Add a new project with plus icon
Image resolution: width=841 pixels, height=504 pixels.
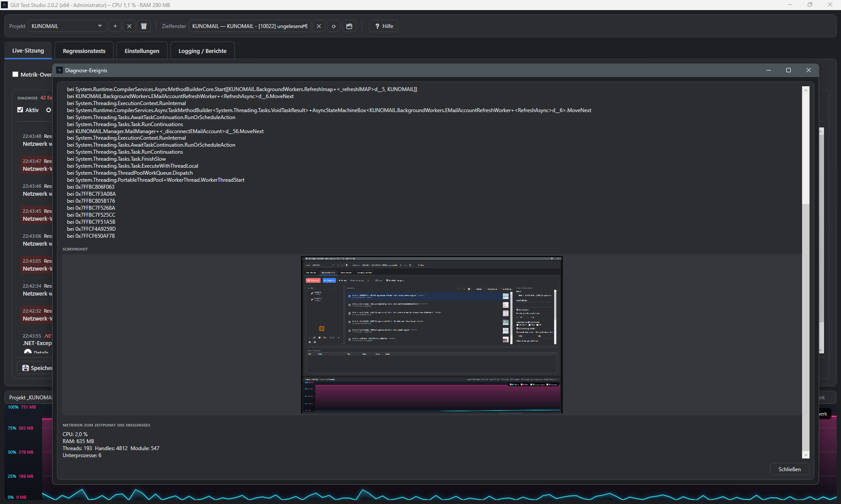click(115, 26)
